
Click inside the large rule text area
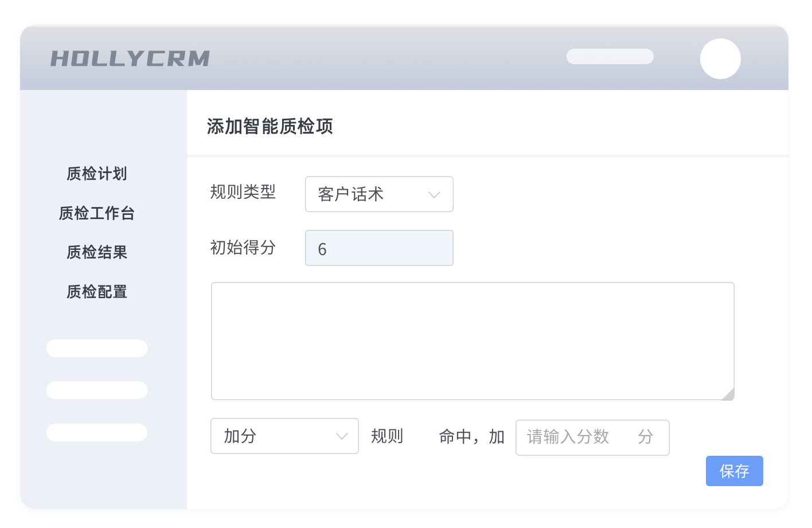(472, 341)
